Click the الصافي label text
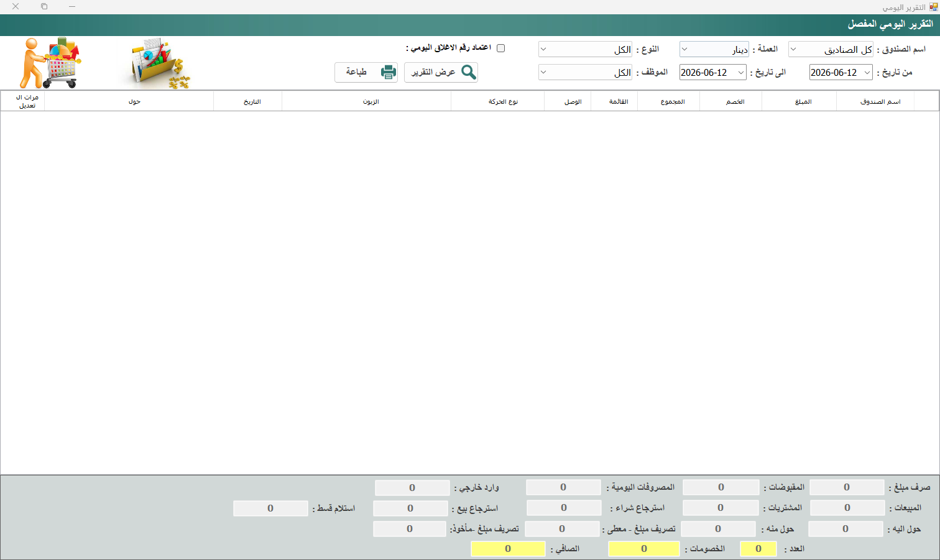 click(x=565, y=549)
